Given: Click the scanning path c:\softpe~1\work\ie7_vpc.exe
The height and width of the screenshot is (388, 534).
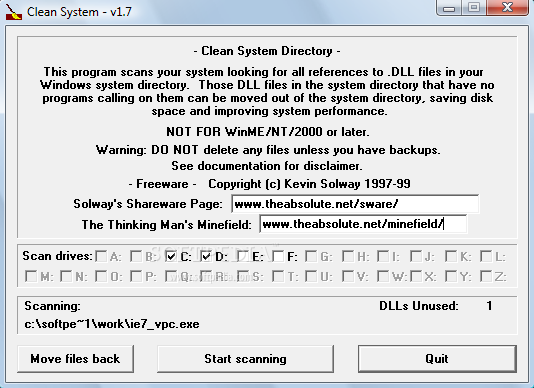Looking at the screenshot, I should pos(112,324).
